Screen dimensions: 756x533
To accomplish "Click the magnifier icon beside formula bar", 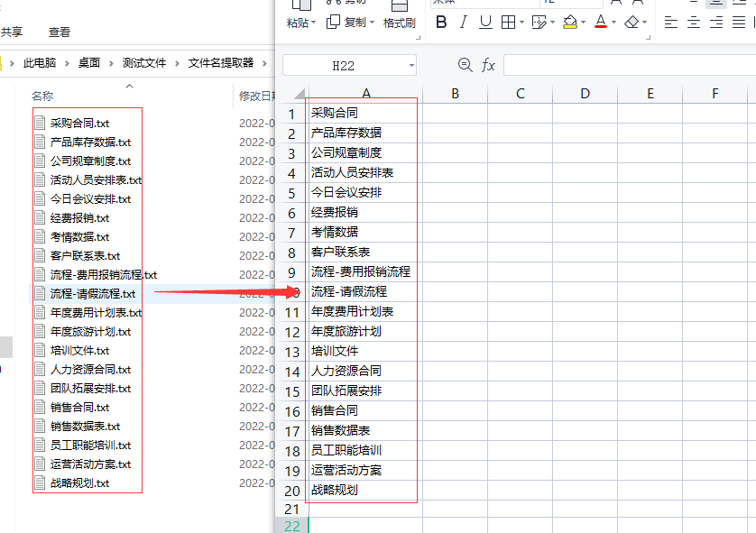I will click(466, 65).
